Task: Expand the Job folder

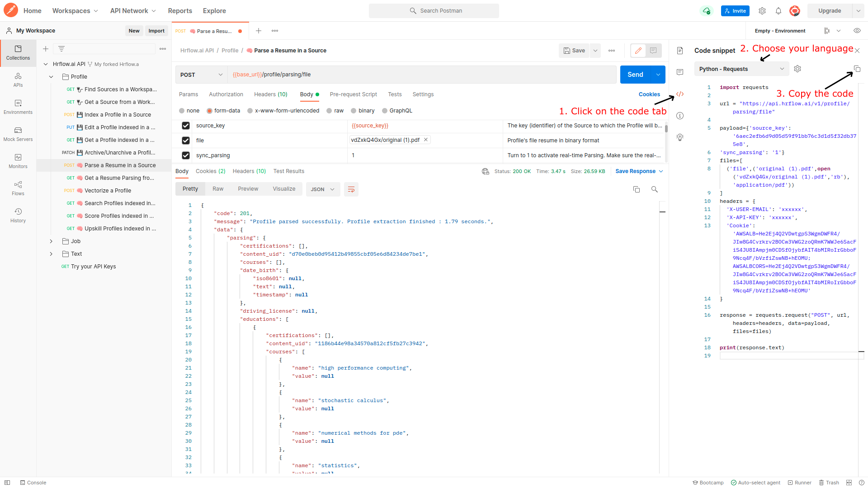Action: click(51, 241)
